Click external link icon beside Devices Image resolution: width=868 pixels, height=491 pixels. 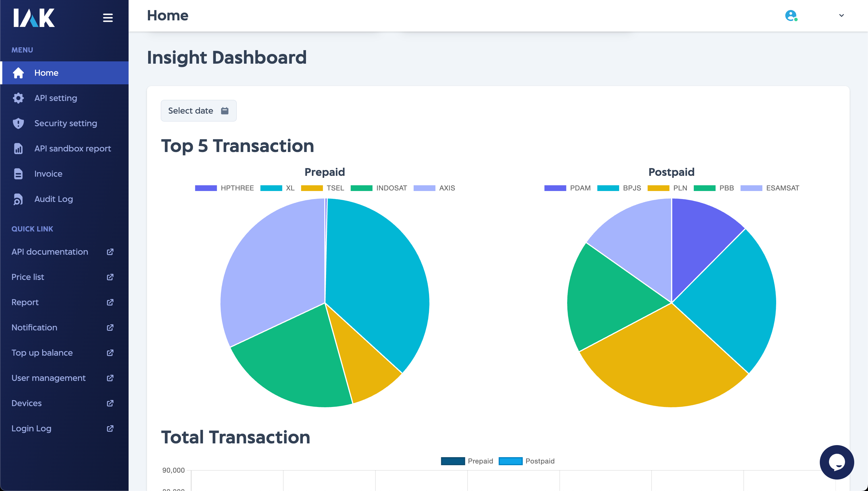[x=110, y=403]
